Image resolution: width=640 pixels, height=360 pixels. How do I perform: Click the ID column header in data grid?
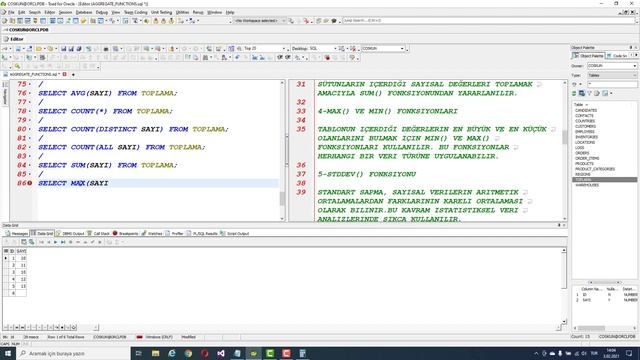pos(12,251)
